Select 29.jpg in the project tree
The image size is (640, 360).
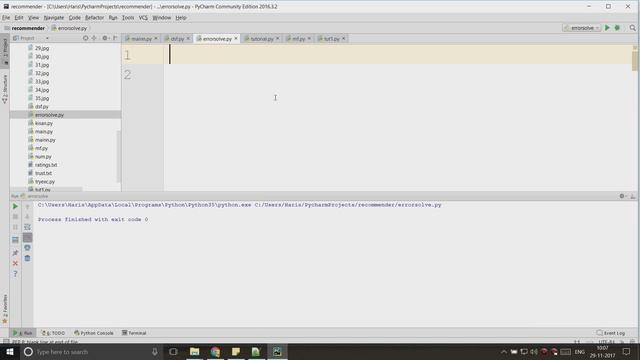pyautogui.click(x=42, y=48)
